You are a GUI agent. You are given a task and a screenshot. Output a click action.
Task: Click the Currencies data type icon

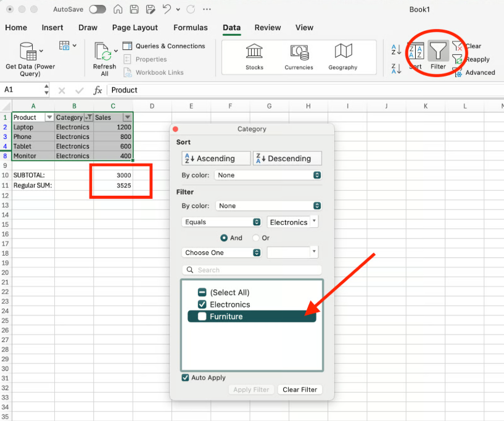299,52
